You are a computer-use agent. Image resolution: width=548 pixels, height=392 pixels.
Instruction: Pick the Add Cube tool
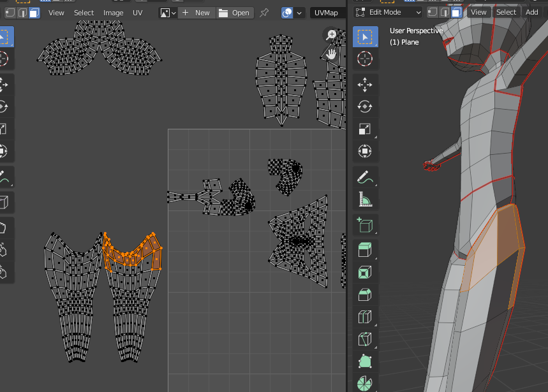coord(365,224)
